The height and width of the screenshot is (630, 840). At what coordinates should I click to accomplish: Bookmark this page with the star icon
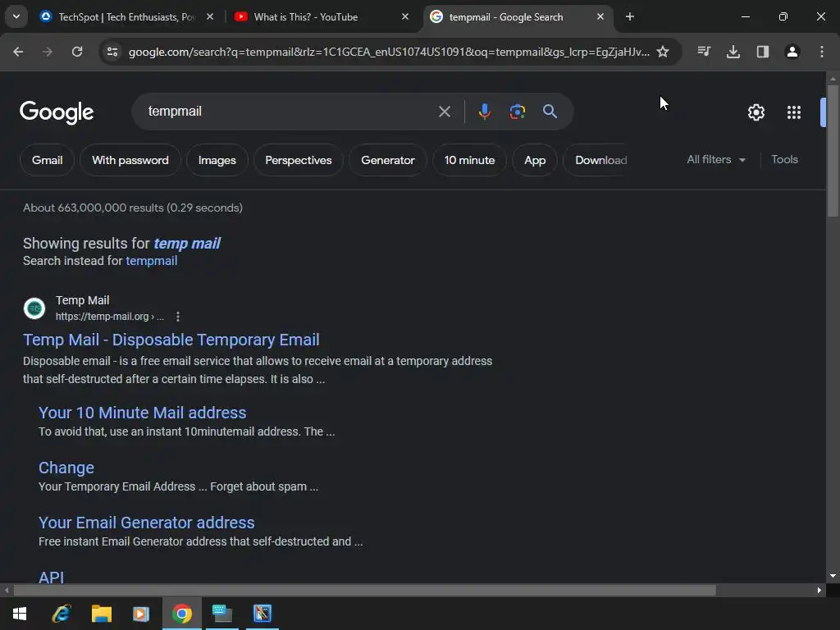click(663, 52)
